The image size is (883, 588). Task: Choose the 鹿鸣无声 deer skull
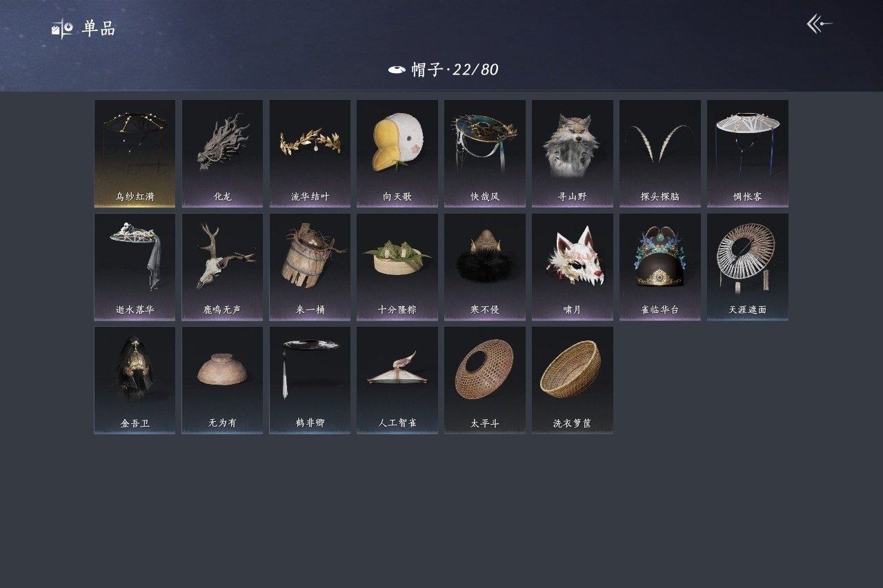point(222,267)
